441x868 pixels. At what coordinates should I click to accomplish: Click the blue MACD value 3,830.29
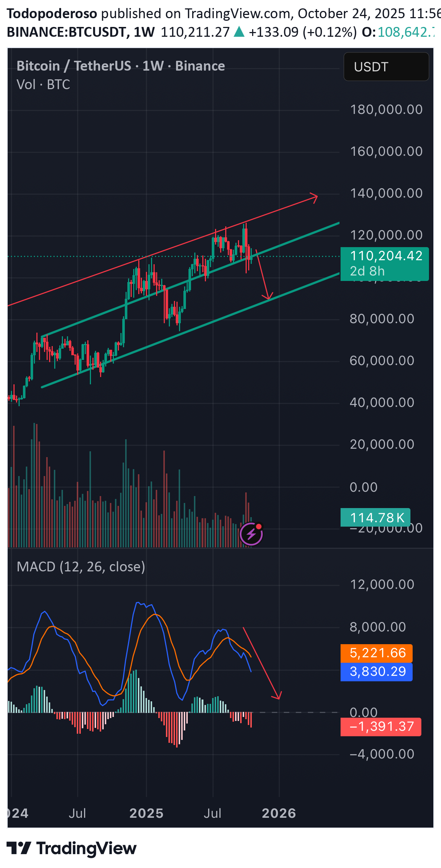click(377, 671)
